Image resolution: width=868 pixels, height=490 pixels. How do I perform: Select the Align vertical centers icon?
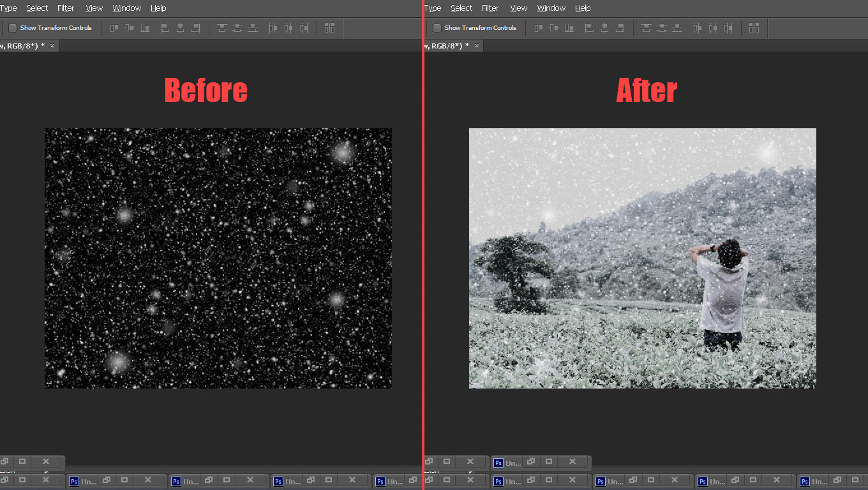click(x=130, y=28)
